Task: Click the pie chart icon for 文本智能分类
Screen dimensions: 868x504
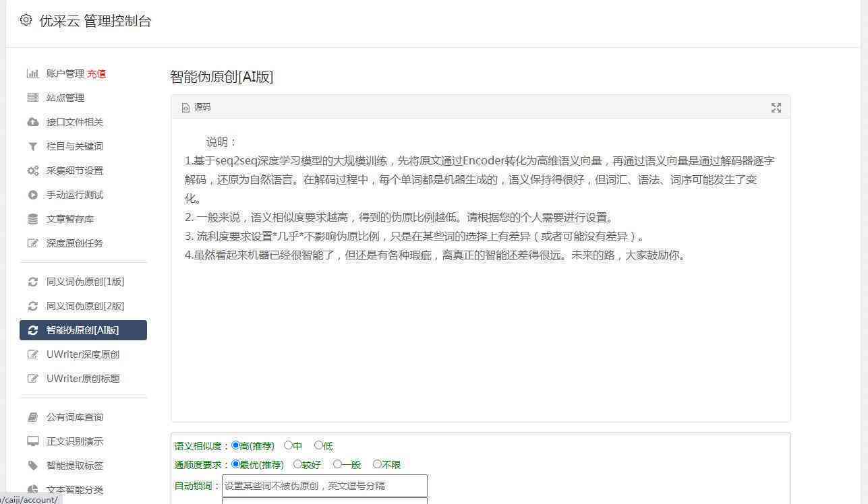Action: [x=32, y=490]
